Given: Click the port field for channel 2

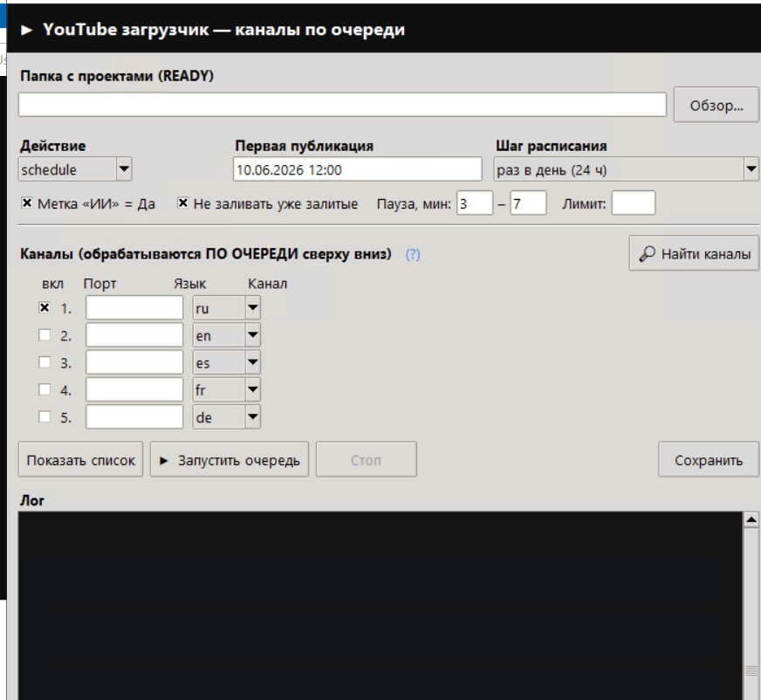Looking at the screenshot, I should pyautogui.click(x=134, y=335).
